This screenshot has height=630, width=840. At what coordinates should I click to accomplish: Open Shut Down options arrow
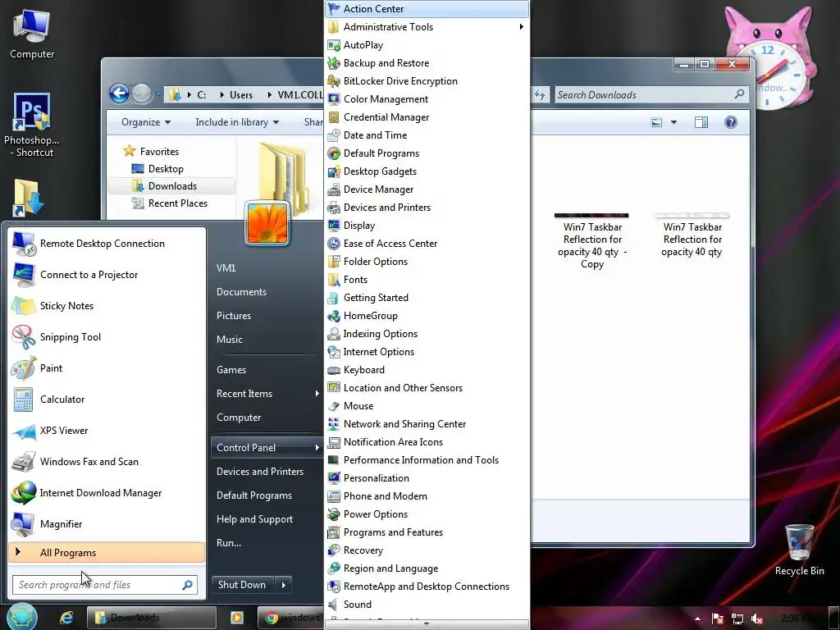pyautogui.click(x=283, y=585)
